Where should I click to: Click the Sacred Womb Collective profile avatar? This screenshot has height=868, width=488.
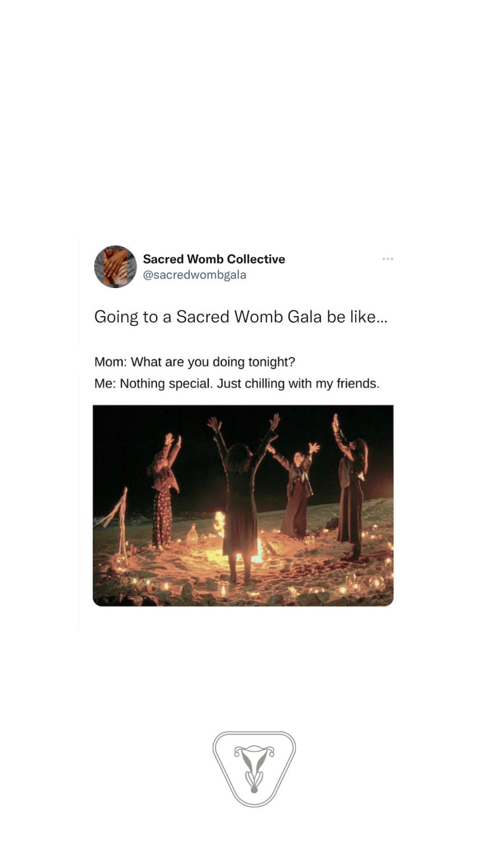click(x=115, y=267)
